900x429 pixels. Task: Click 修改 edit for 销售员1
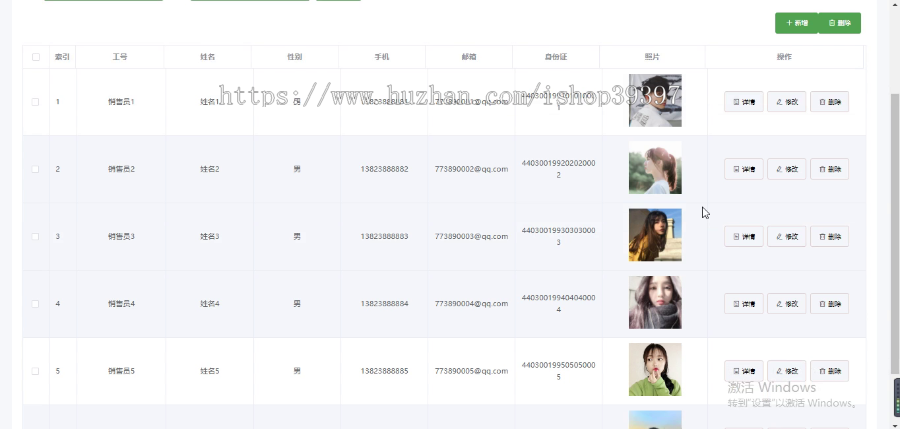point(786,102)
